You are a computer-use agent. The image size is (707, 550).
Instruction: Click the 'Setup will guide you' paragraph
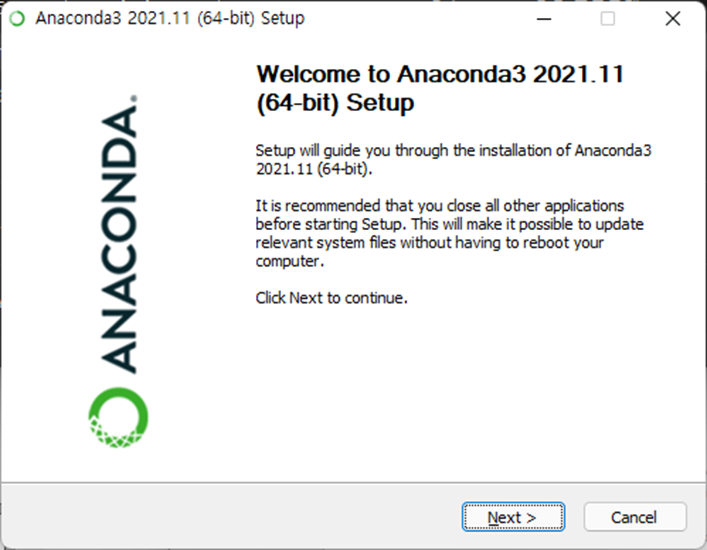453,159
